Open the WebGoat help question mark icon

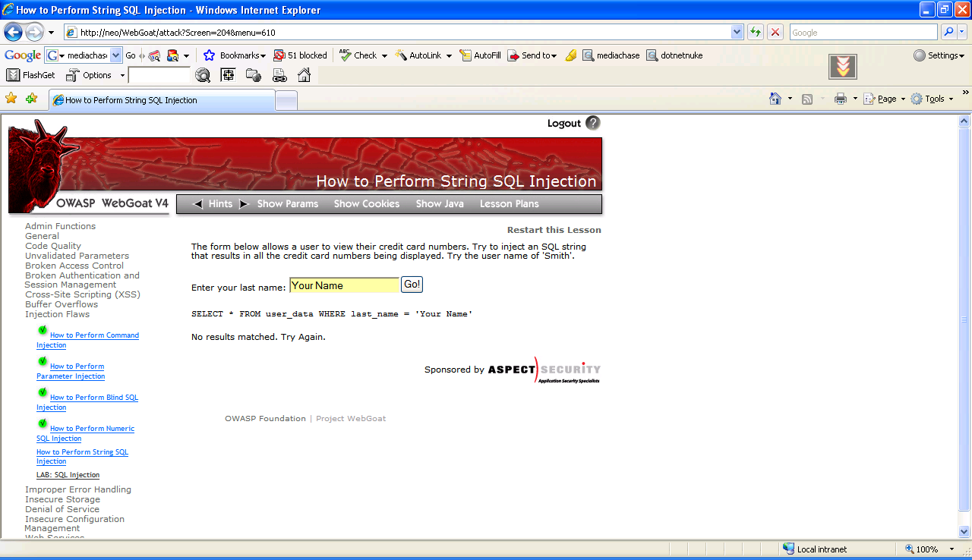tap(593, 123)
